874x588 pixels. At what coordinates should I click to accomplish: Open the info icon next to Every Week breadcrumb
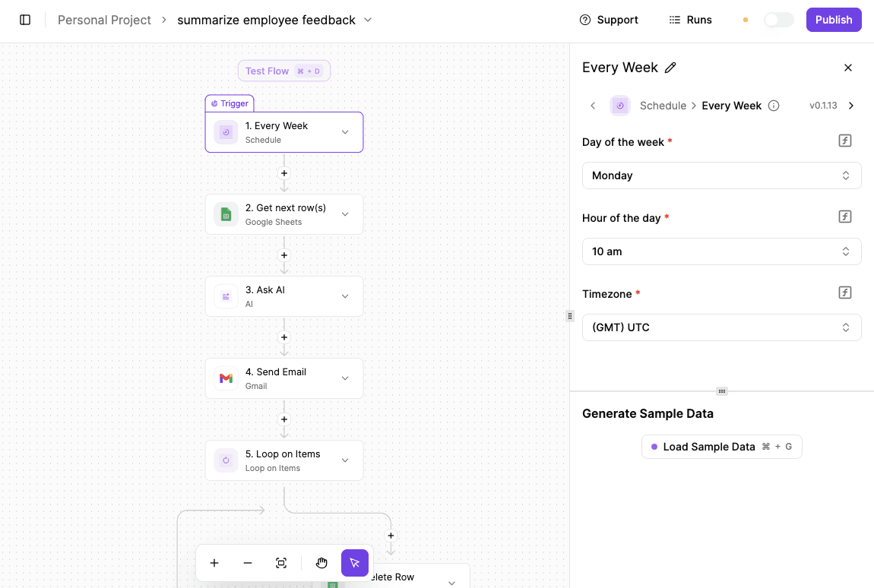click(x=773, y=106)
